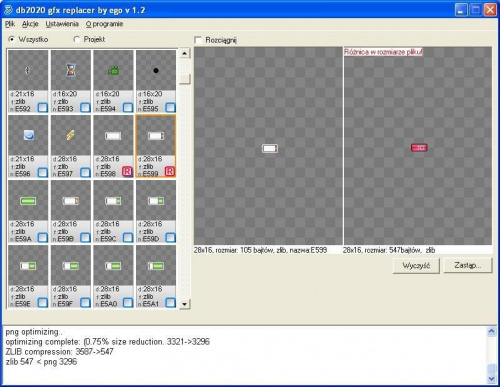Enable the Rozciągnij checkbox
This screenshot has height=387, width=500.
click(198, 40)
